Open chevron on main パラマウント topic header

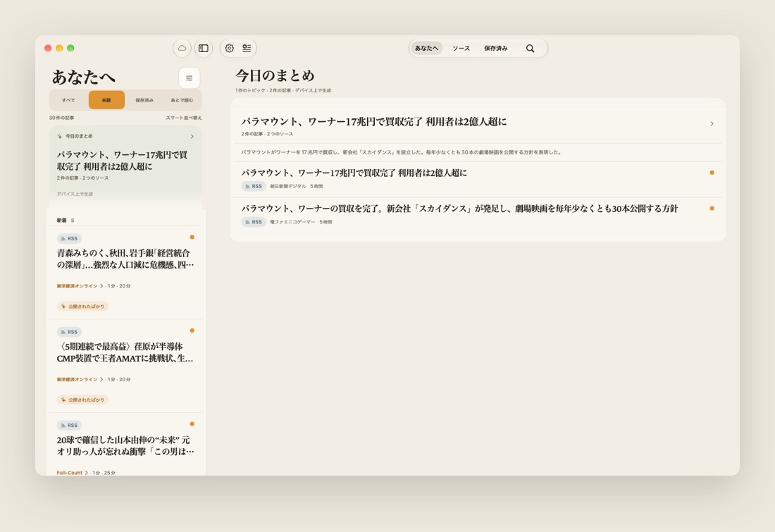(x=712, y=123)
